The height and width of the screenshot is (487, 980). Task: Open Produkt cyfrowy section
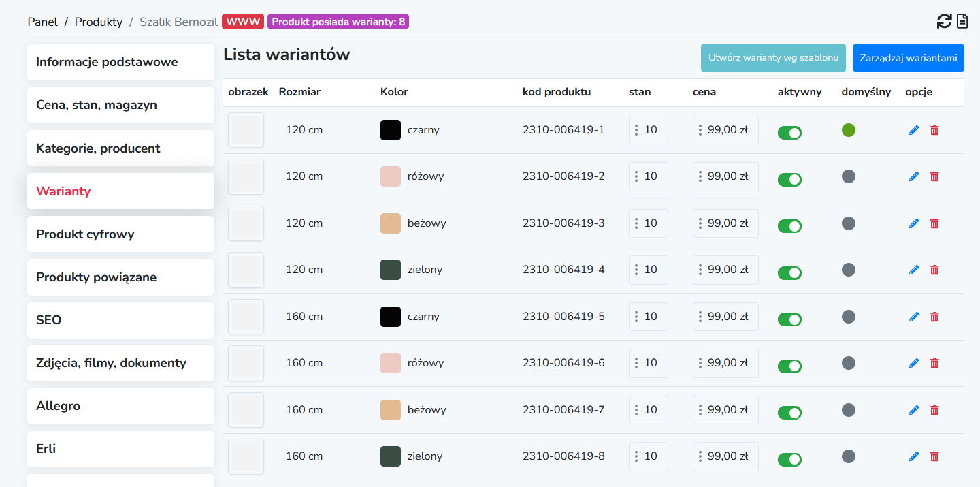120,234
